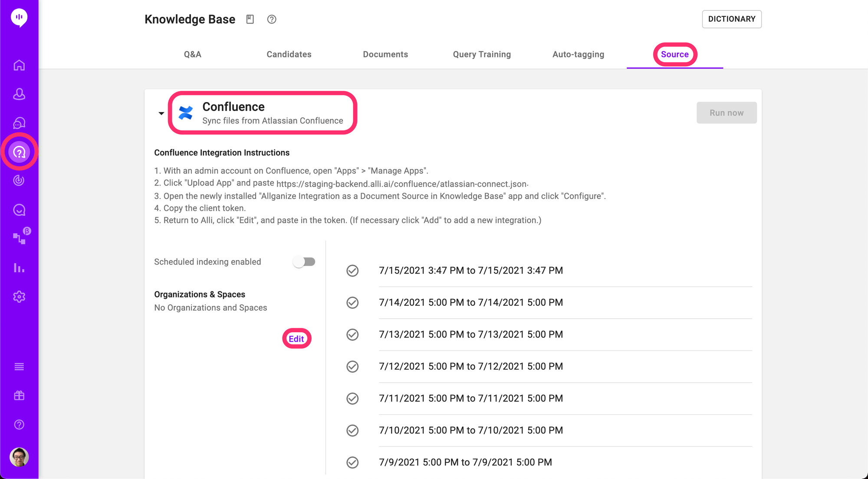The height and width of the screenshot is (479, 868).
Task: Click Edit under Organizations & Spaces
Action: coord(296,339)
